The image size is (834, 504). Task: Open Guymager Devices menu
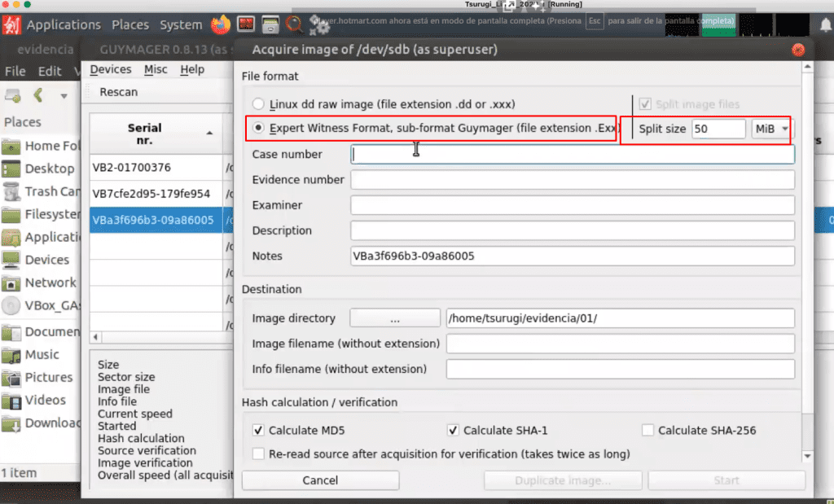point(111,70)
